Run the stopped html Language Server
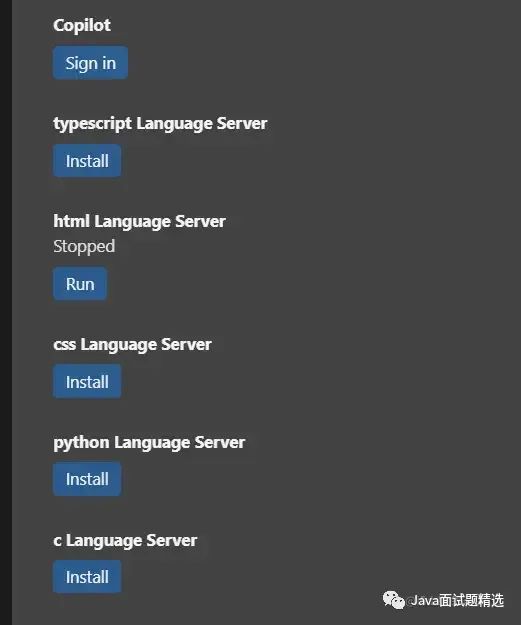The height and width of the screenshot is (625, 521). coord(80,284)
